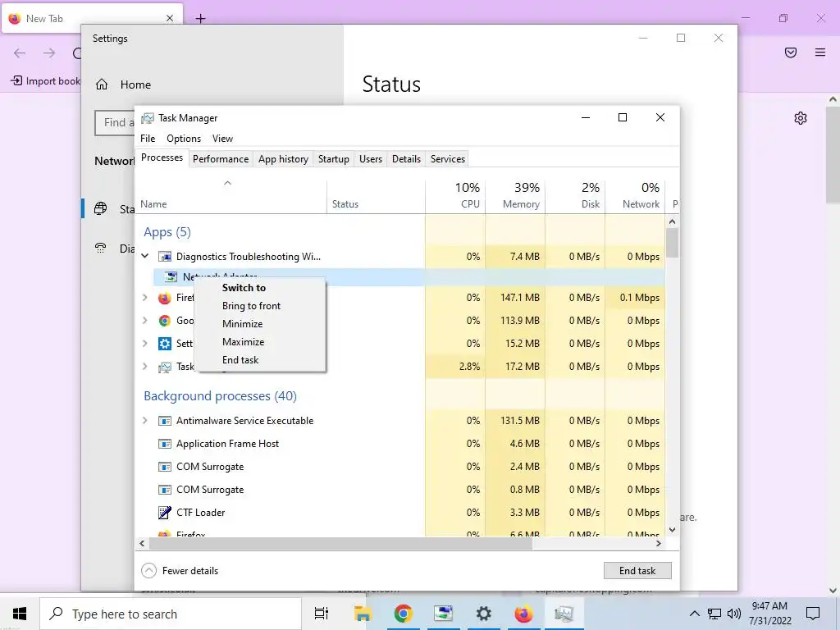Click the Diagnostics Troubleshooting Wizard process icon
840x630 pixels.
(x=165, y=257)
